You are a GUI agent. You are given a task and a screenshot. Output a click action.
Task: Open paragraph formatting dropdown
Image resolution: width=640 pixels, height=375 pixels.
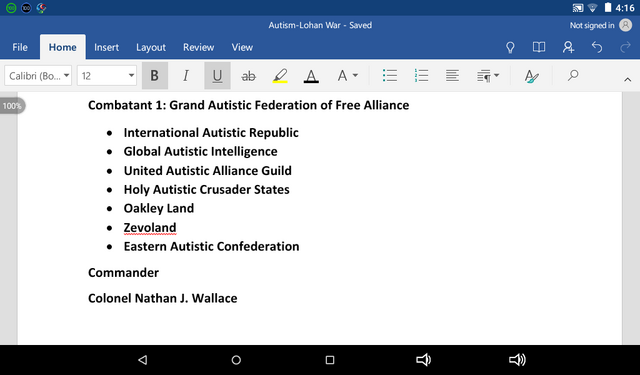click(488, 75)
